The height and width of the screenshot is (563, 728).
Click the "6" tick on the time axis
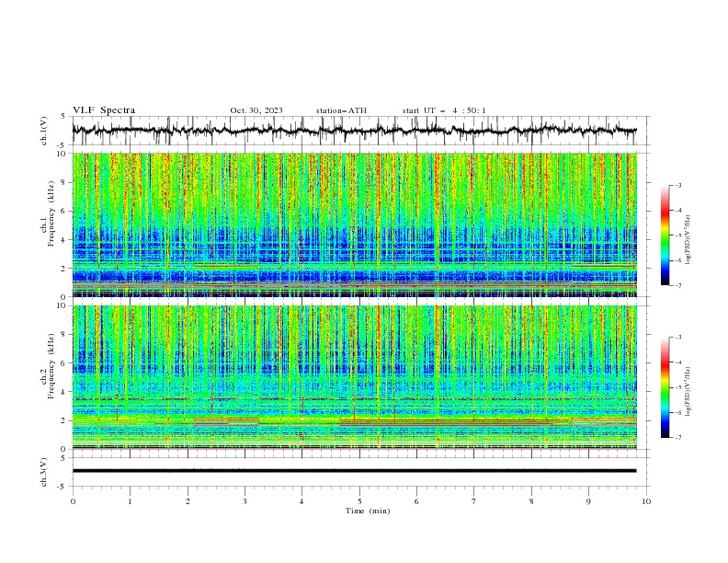click(x=416, y=501)
